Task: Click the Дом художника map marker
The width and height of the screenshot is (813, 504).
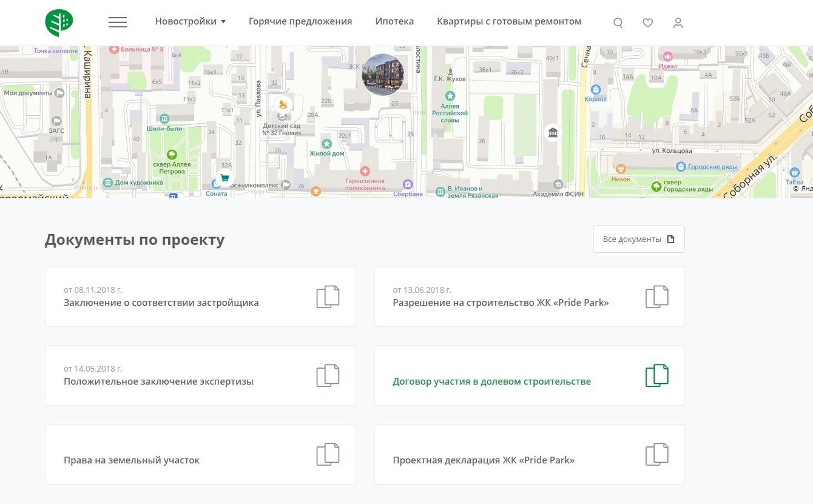Action: click(107, 183)
